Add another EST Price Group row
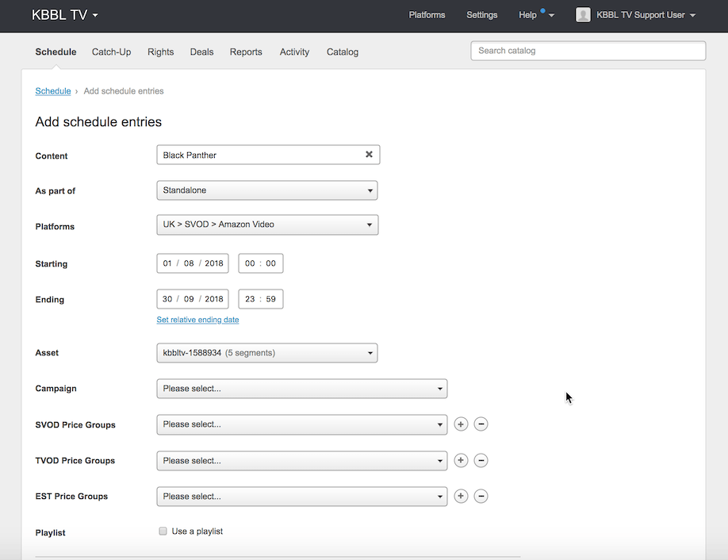This screenshot has width=728, height=560. 461,497
